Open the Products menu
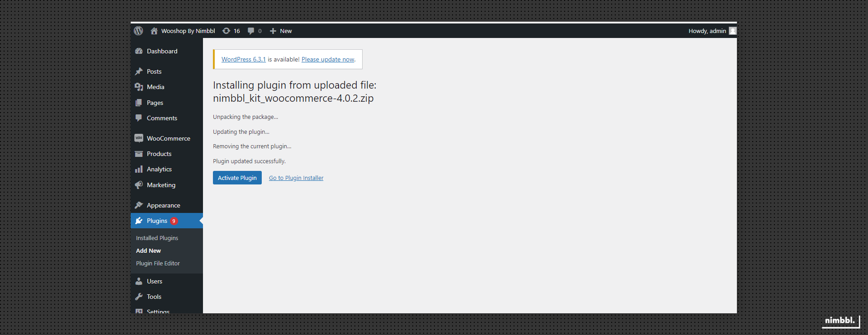Image resolution: width=868 pixels, height=335 pixels. coord(167,154)
